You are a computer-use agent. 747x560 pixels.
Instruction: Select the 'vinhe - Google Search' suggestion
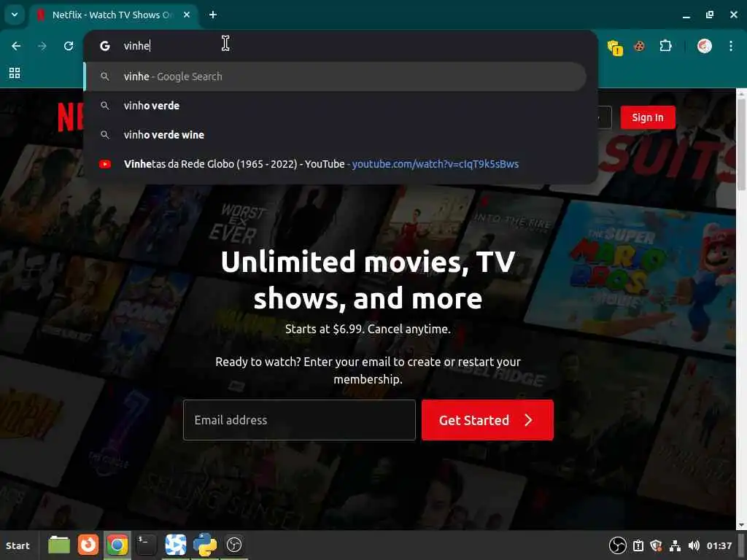[x=335, y=76]
